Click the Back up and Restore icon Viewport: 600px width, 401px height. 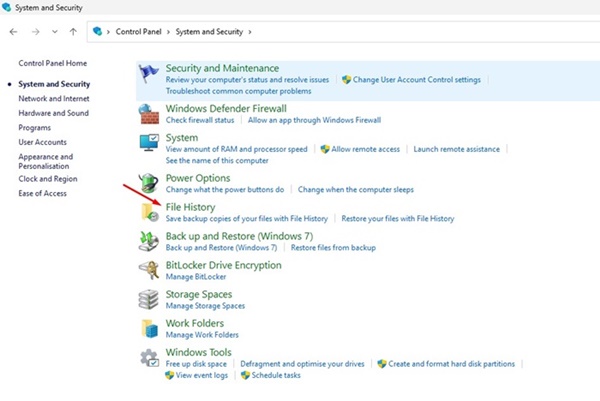tap(149, 241)
